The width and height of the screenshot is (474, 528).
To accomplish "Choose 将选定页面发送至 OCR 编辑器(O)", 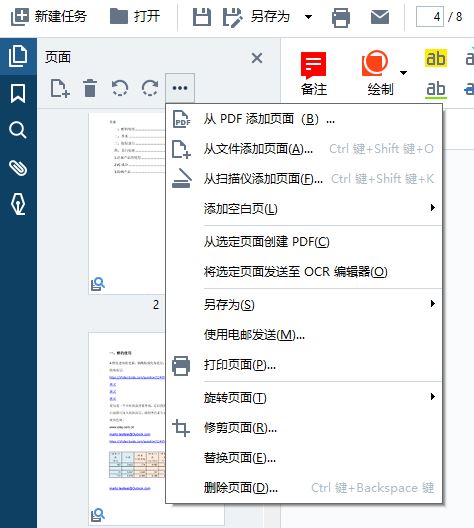I will [x=304, y=272].
